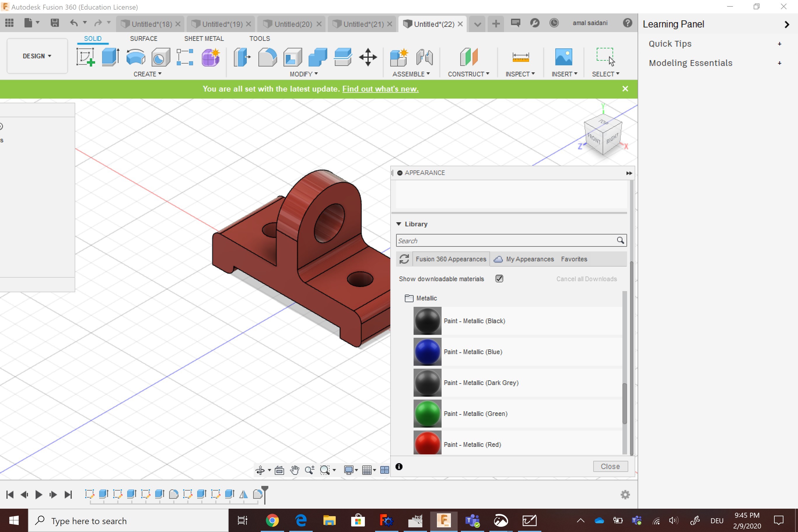This screenshot has height=532, width=798.
Task: Open the My Appearances tab
Action: [x=529, y=259]
